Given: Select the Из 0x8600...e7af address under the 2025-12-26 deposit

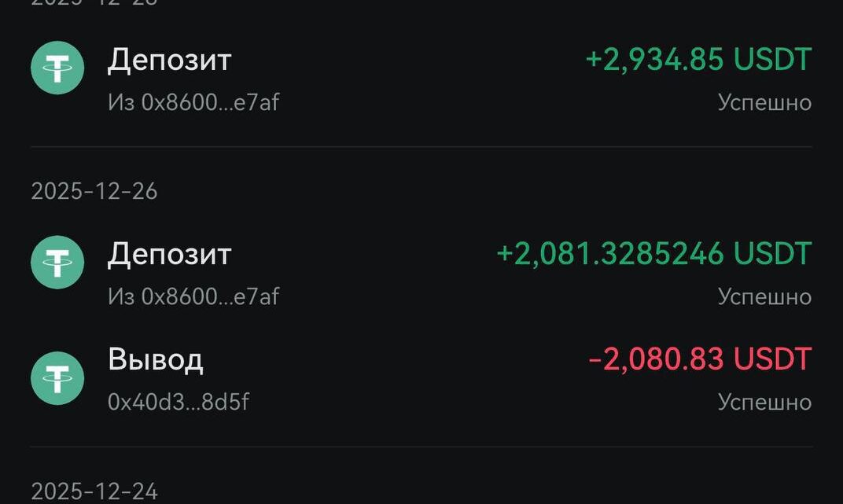Looking at the screenshot, I should point(193,296).
